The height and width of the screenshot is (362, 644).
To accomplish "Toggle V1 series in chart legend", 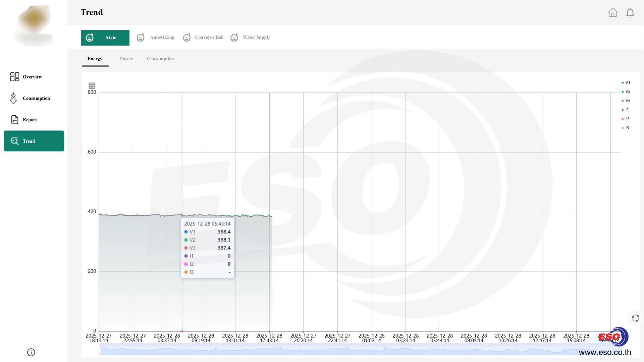I will point(626,82).
